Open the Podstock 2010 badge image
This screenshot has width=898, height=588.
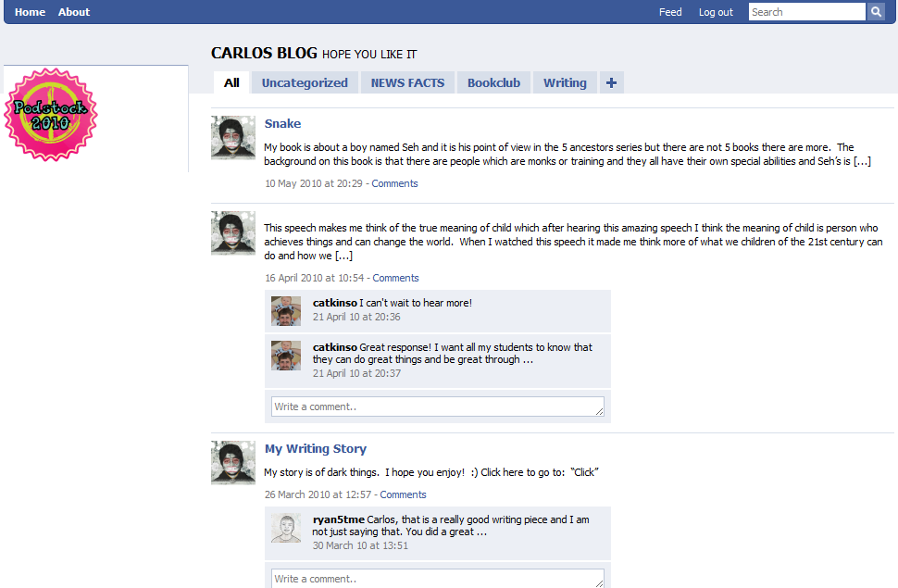click(50, 115)
